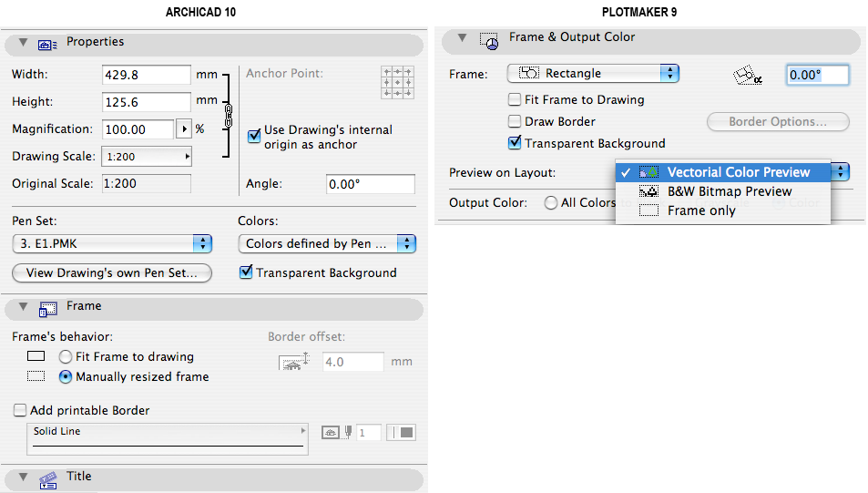Click the rotation angle icon in PlotMaker
This screenshot has width=868, height=493.
coord(747,77)
